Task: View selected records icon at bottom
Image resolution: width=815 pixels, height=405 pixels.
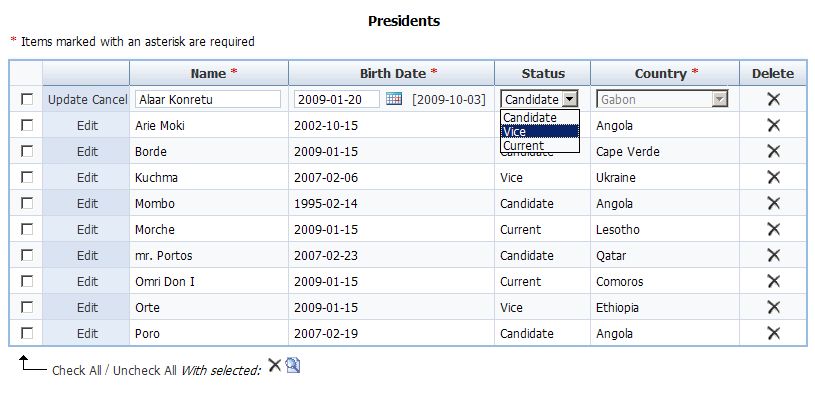Action: click(293, 365)
